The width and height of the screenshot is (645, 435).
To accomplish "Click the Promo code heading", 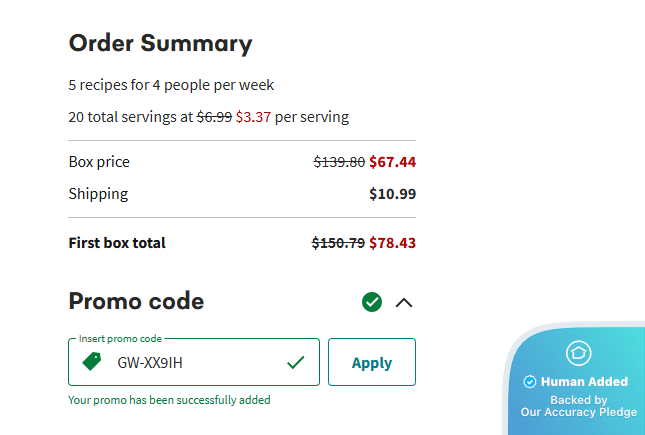I will 136,301.
